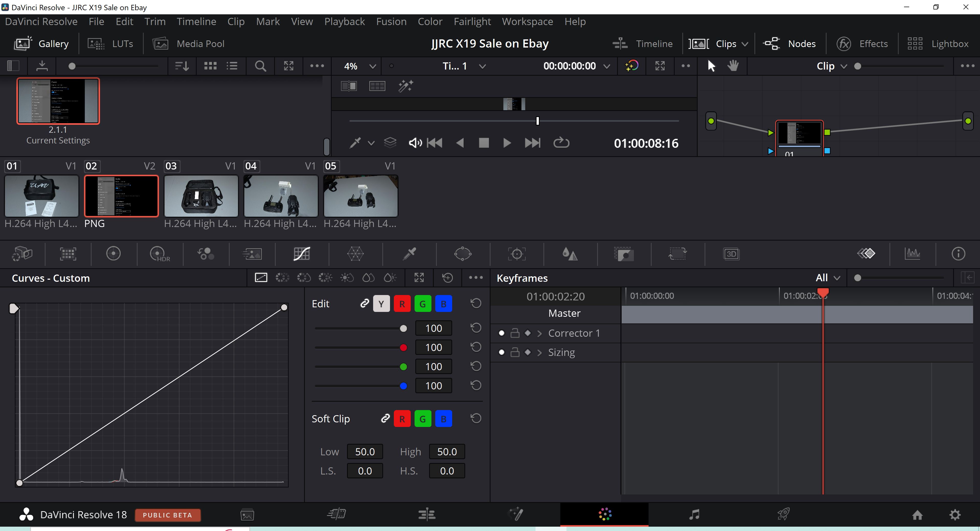Image resolution: width=980 pixels, height=531 pixels.
Task: Click the Soft Clip Low value field
Action: [365, 452]
